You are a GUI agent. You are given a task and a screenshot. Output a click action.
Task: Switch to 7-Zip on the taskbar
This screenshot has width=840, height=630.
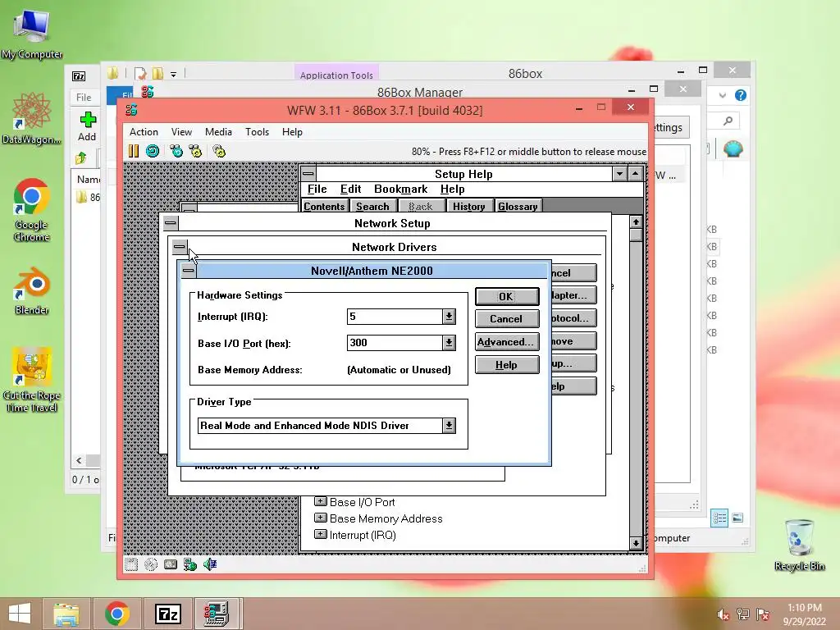[x=167, y=614]
